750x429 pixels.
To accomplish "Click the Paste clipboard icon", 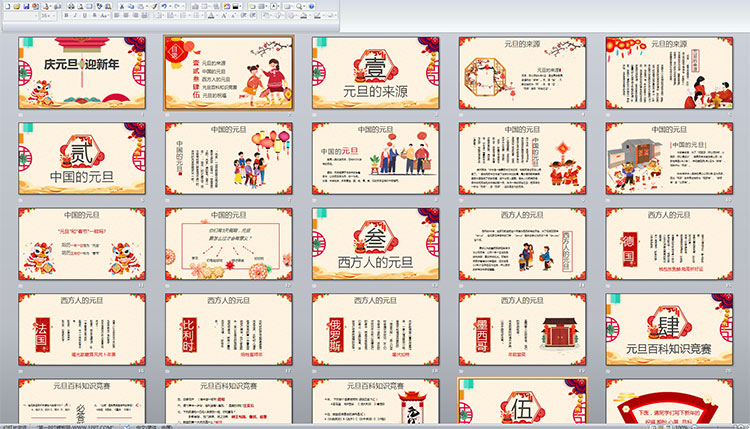I will [x=140, y=7].
